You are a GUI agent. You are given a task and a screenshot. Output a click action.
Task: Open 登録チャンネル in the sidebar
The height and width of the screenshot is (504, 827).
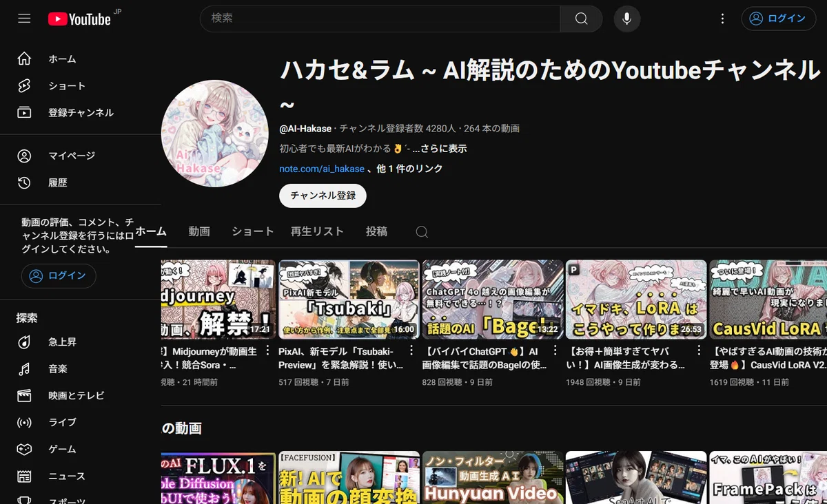click(81, 113)
